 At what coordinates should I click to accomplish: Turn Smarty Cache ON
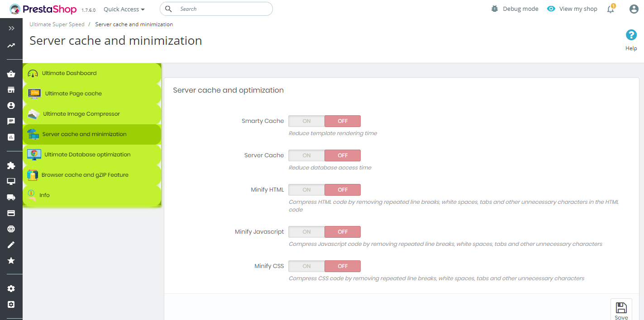(306, 121)
